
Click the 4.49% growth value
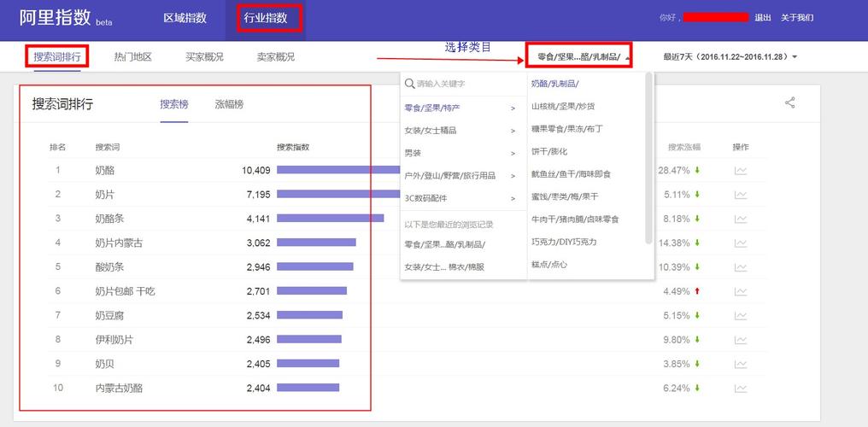point(677,291)
